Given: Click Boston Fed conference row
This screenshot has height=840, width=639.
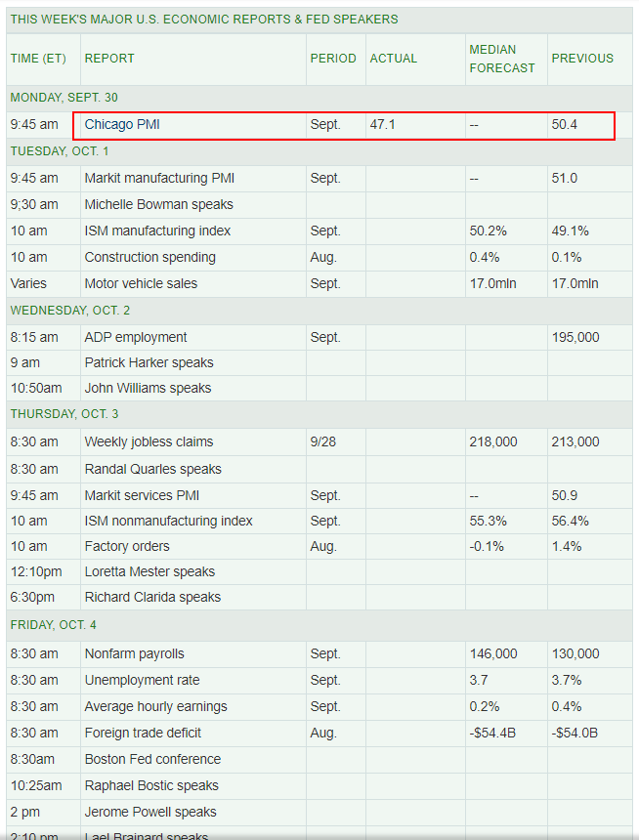Looking at the screenshot, I should [319, 760].
